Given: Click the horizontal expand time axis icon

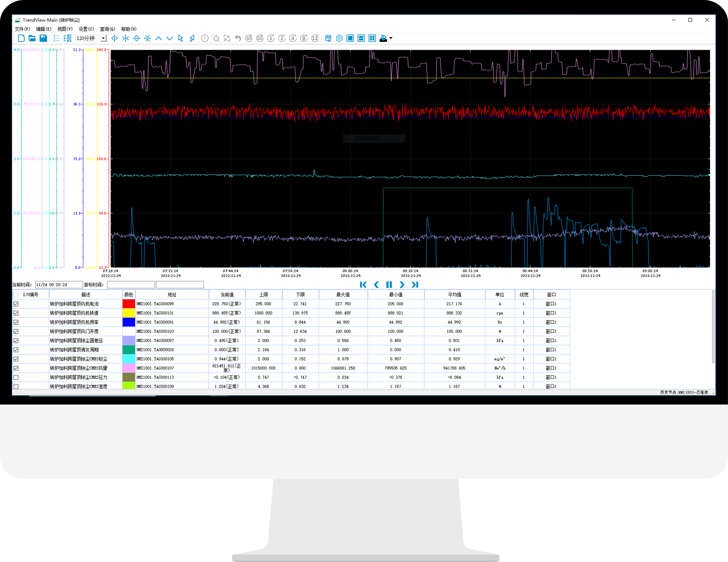Looking at the screenshot, I should (x=114, y=38).
